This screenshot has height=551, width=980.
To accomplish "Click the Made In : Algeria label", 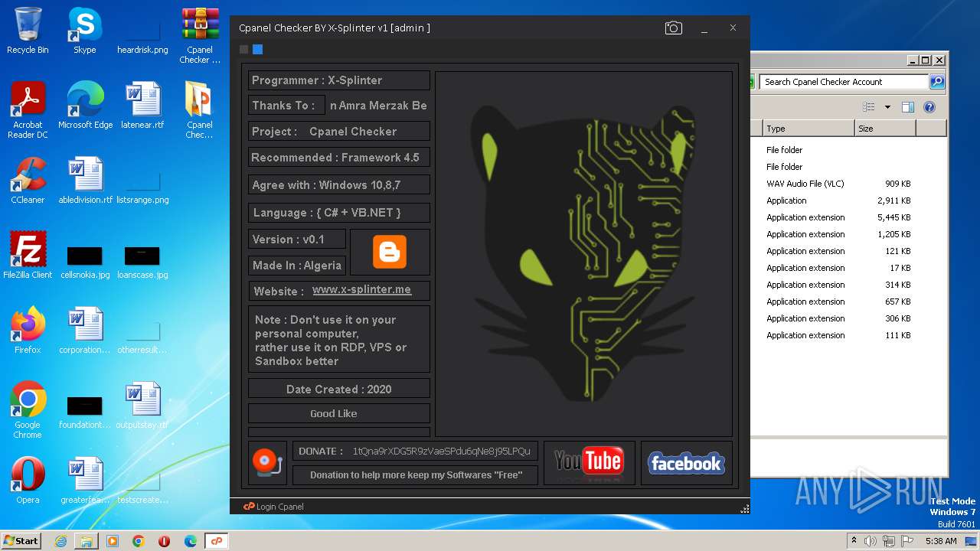I will (x=297, y=266).
